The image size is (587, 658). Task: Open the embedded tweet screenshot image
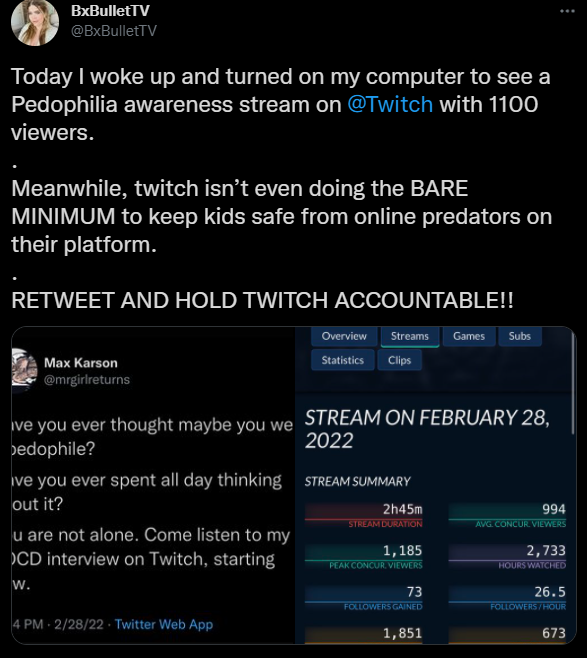[294, 485]
